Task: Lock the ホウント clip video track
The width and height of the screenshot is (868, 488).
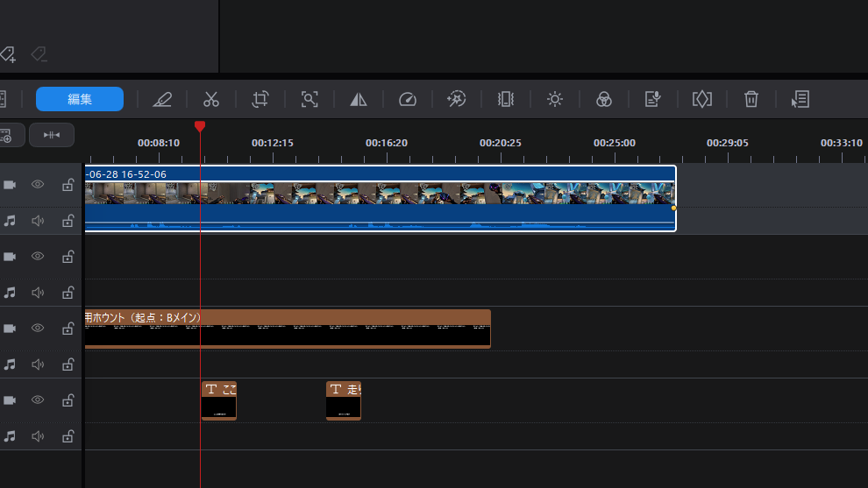Action: 68,329
